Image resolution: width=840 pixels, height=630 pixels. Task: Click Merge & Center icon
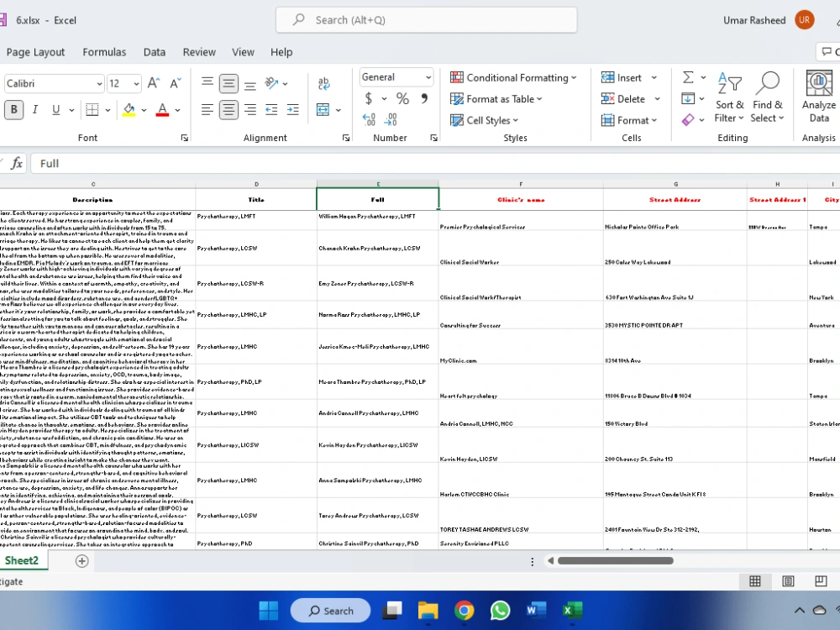(323, 110)
